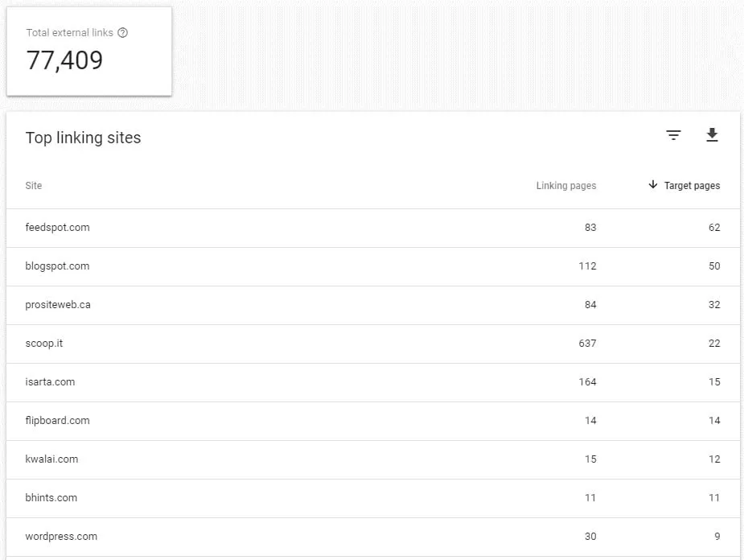Click the sort arrow beside Target pages
The image size is (744, 560).
(652, 185)
